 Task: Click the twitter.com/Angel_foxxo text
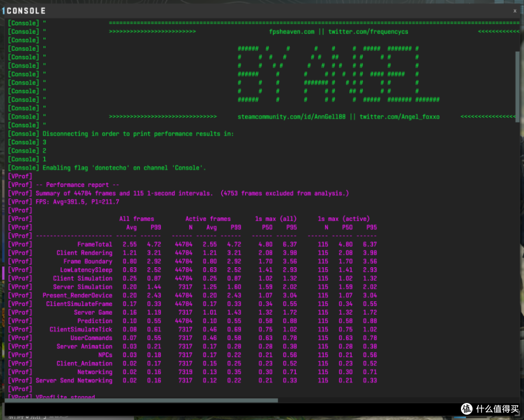point(399,116)
